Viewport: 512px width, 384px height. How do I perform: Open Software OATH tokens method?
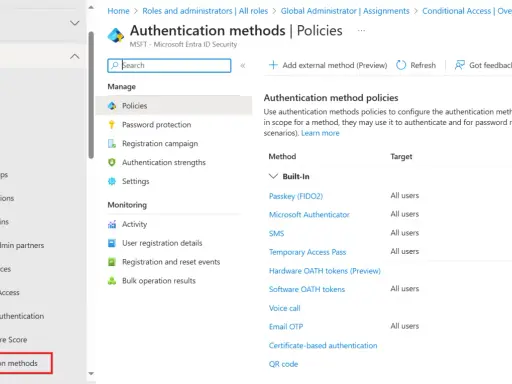coord(307,289)
